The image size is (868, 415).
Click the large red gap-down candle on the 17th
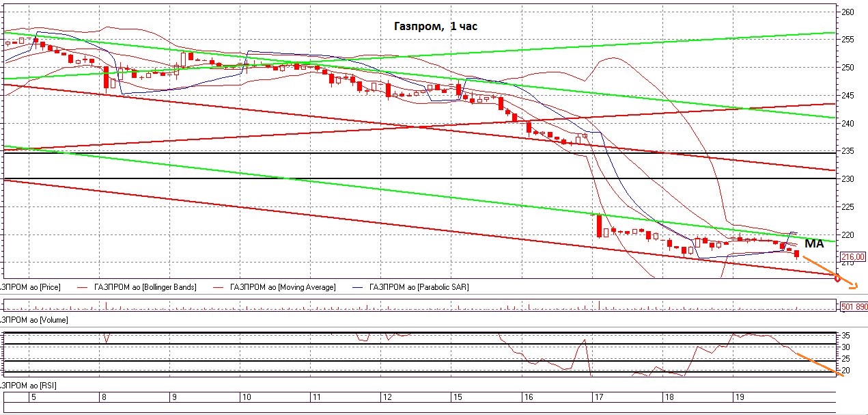[599, 226]
